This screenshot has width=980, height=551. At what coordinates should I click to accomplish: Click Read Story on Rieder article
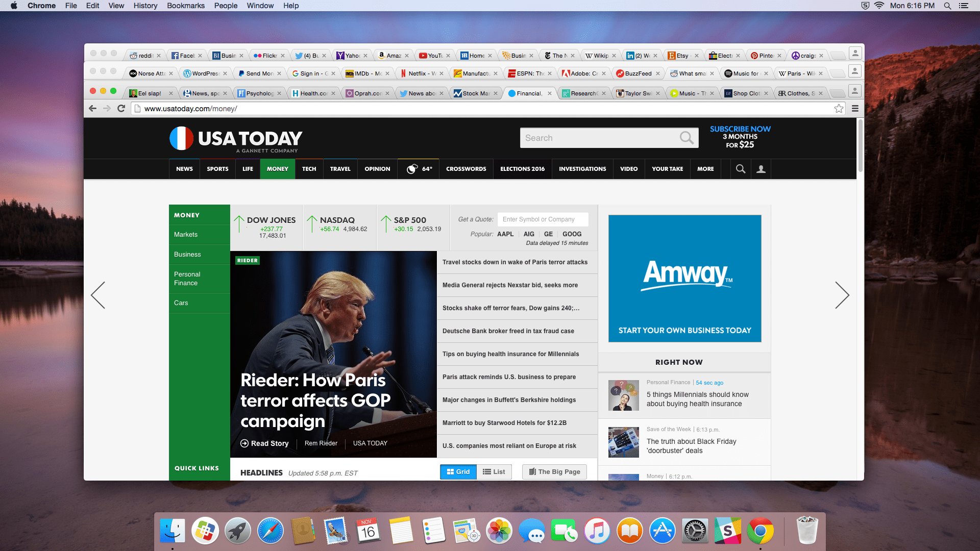264,443
